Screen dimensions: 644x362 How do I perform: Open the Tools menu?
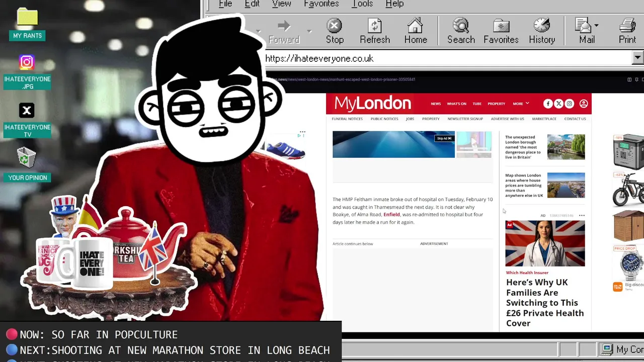tap(362, 4)
